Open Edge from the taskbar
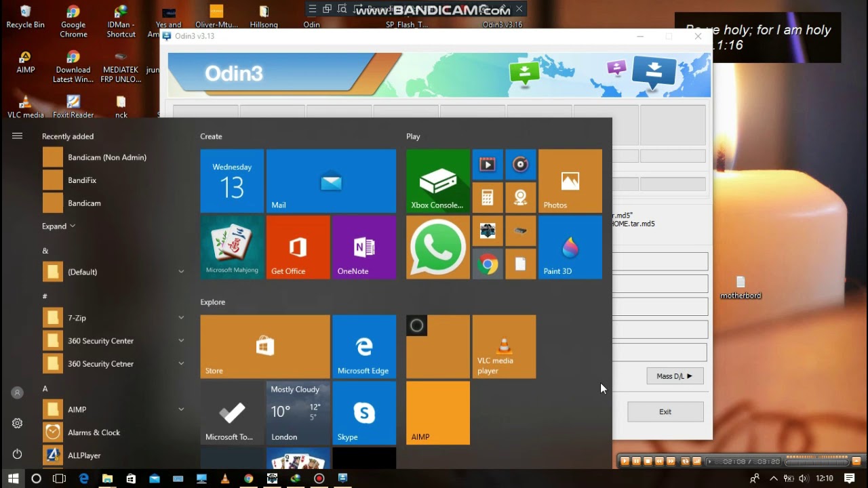Screen dimensions: 868x488 (x=83, y=478)
